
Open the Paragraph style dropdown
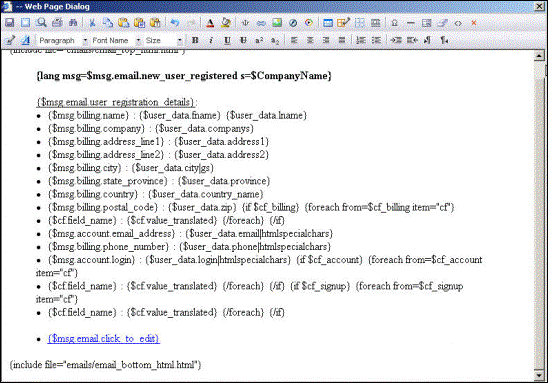(63, 41)
